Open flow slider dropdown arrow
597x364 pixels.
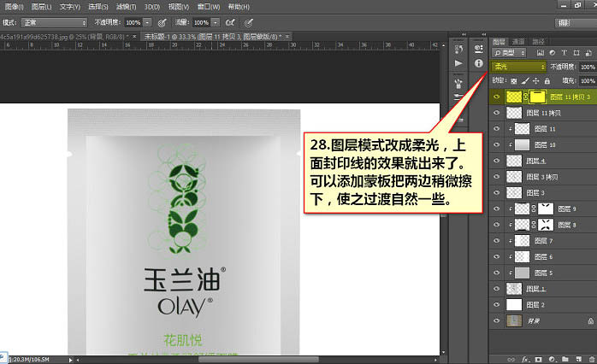click(216, 23)
